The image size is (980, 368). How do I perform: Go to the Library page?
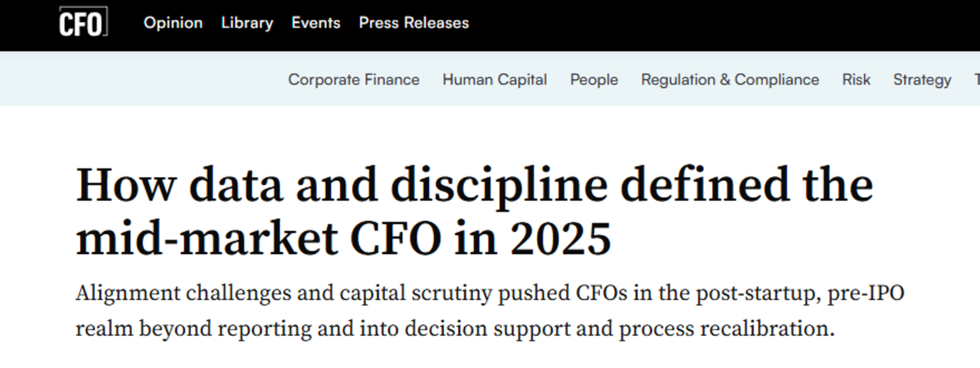247,23
